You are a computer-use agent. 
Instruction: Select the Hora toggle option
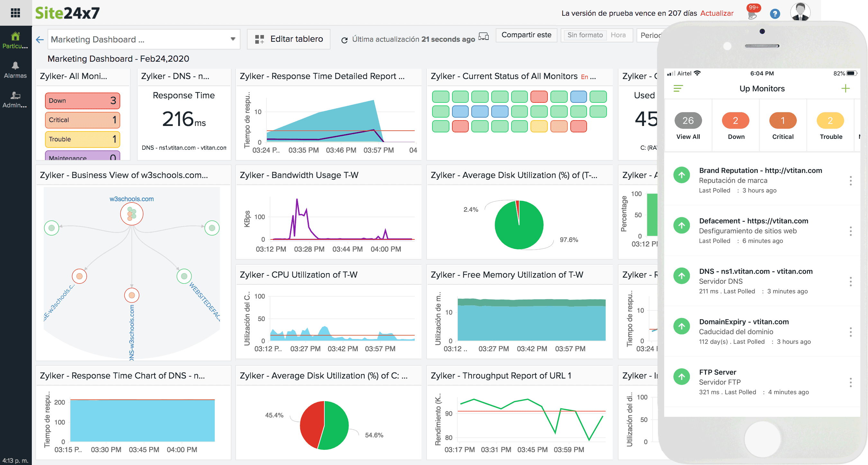[x=618, y=35]
